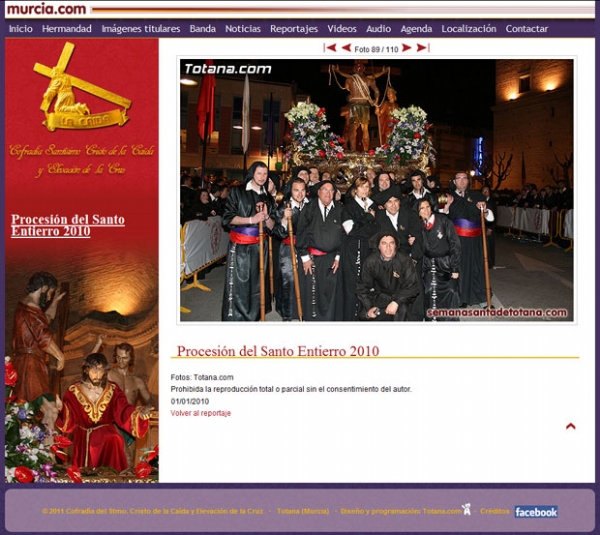Open the Audio menu item
The height and width of the screenshot is (535, 600).
[378, 29]
